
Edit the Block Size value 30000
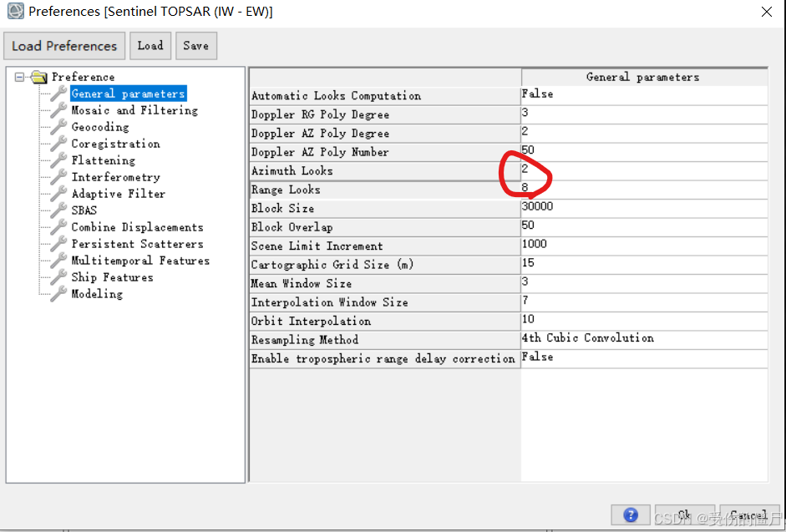644,208
